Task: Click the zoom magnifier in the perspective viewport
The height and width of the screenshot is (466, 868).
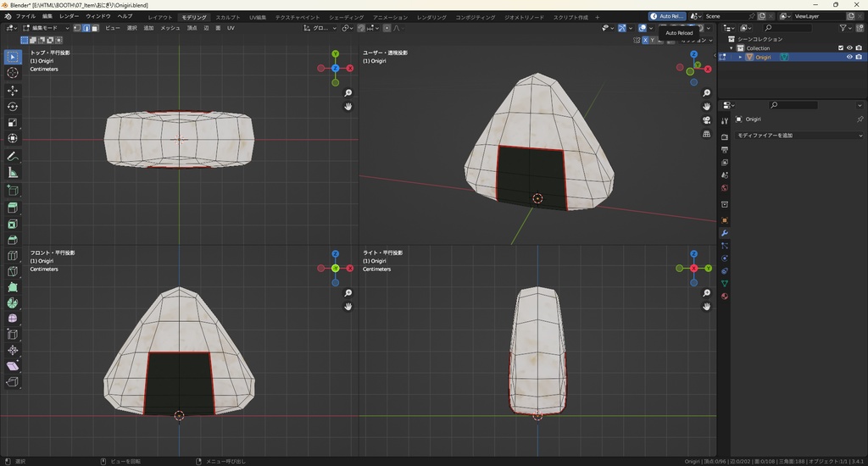Action: pyautogui.click(x=707, y=93)
